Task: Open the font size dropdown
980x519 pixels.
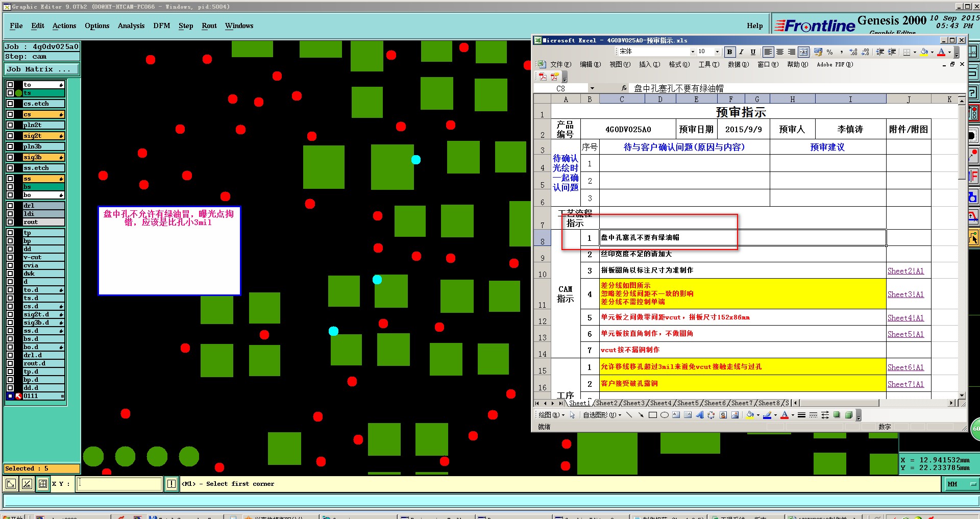Action: click(x=717, y=52)
